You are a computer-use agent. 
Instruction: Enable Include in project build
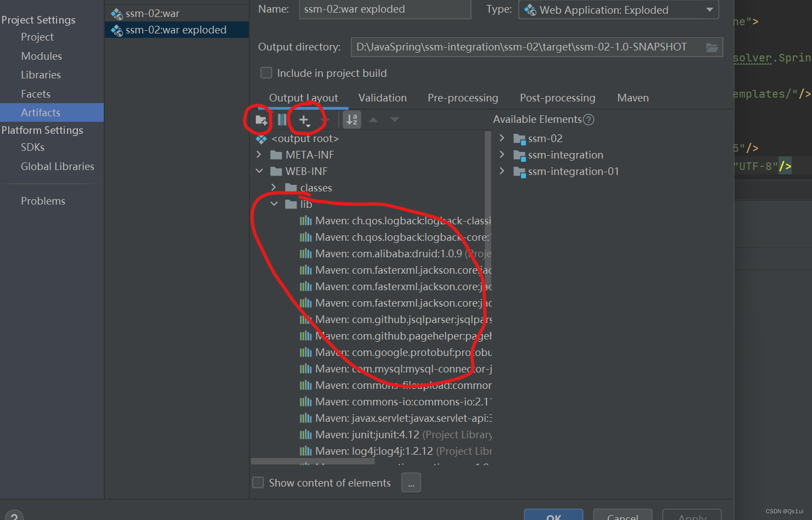[266, 72]
